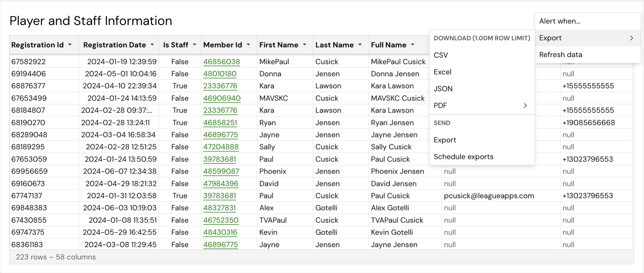This screenshot has width=644, height=273.
Task: Download the data as Excel
Action: [442, 72]
